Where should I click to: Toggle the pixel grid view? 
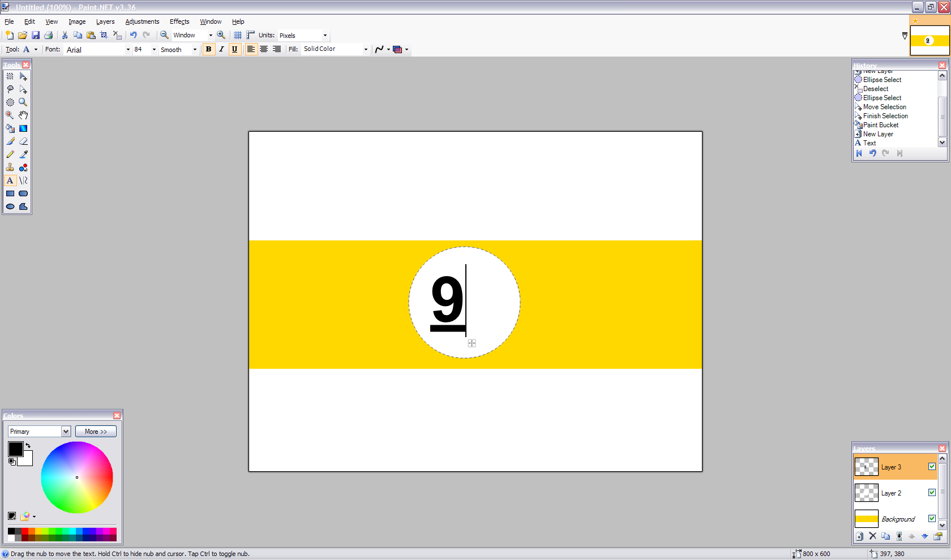238,35
